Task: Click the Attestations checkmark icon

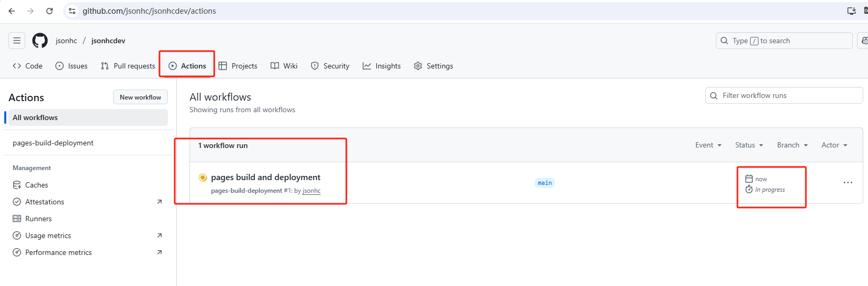Action: tap(17, 202)
